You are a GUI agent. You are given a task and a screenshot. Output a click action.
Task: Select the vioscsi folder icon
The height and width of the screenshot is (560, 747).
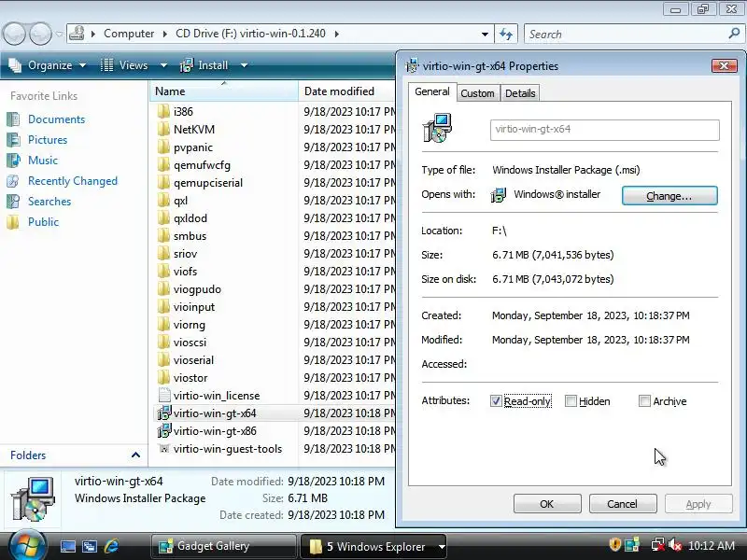coord(163,342)
